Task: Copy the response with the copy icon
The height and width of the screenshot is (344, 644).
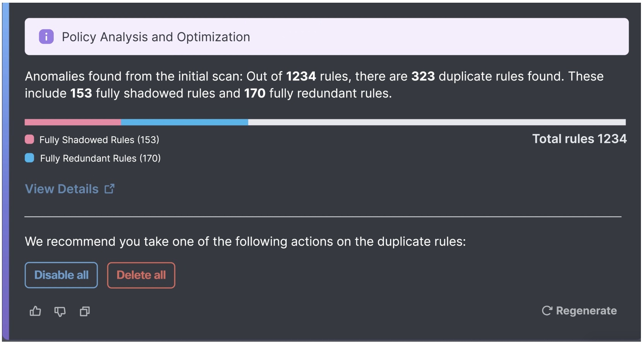Action: (85, 311)
